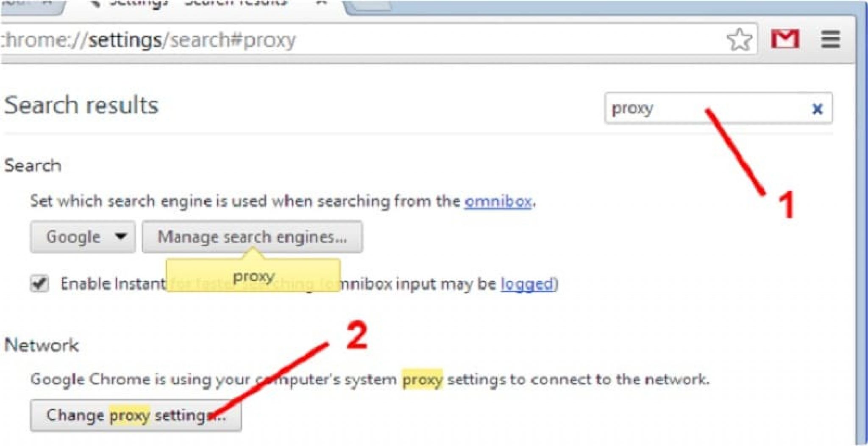Open the Chrome hamburger menu
868x446 pixels.
[x=830, y=39]
